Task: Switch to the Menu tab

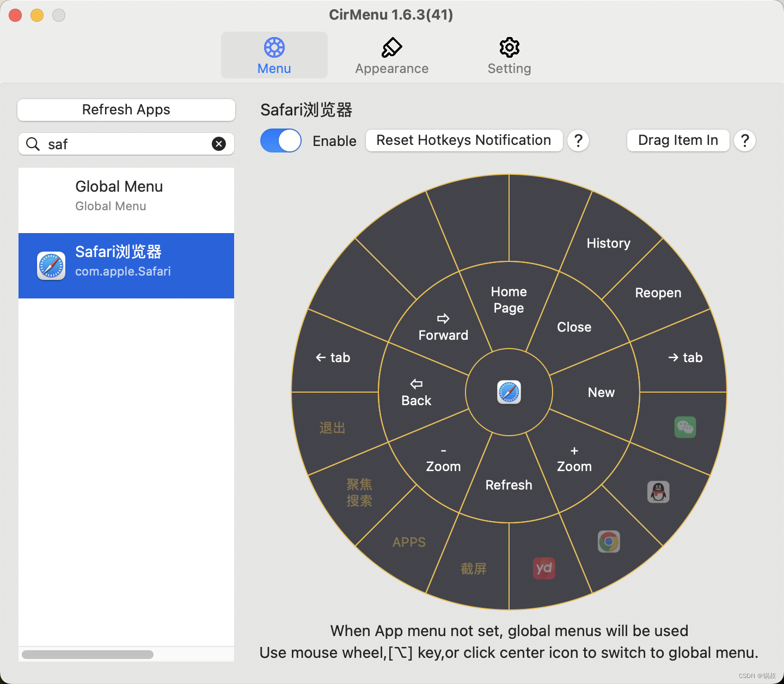Action: [x=274, y=56]
